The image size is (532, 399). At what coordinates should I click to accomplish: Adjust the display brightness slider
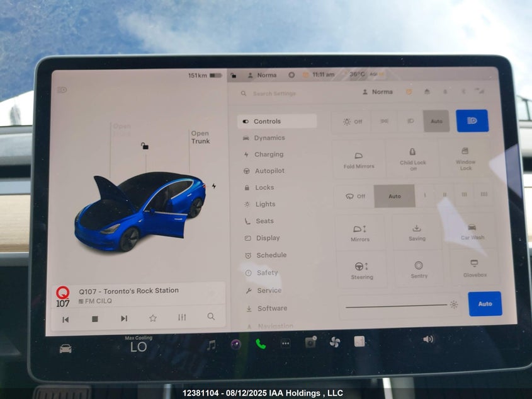point(397,305)
